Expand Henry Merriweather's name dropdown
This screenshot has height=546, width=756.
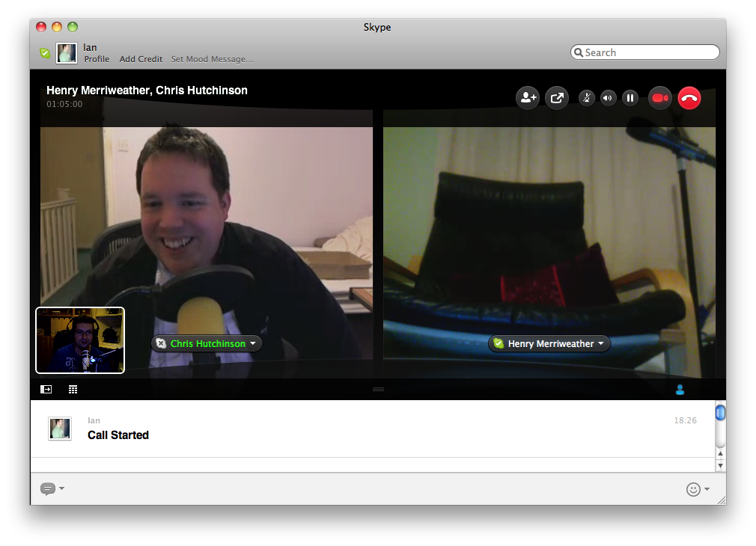(600, 344)
